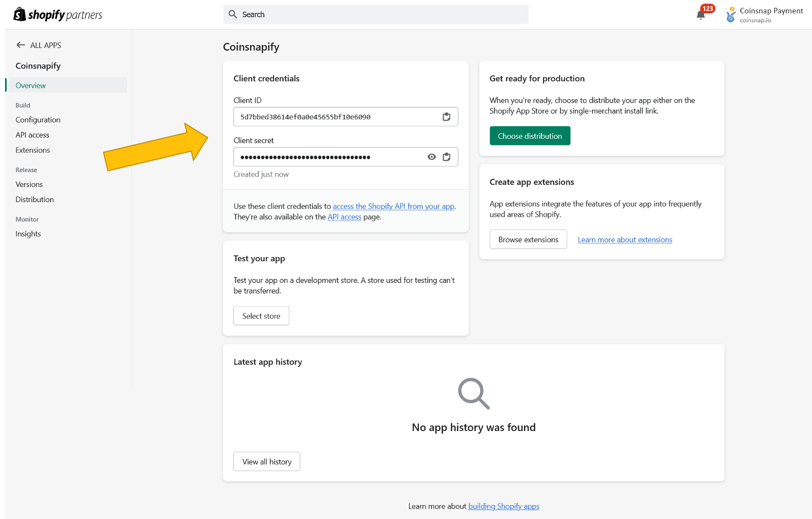Select Overview in the sidebar
The height and width of the screenshot is (519, 812).
coord(67,85)
